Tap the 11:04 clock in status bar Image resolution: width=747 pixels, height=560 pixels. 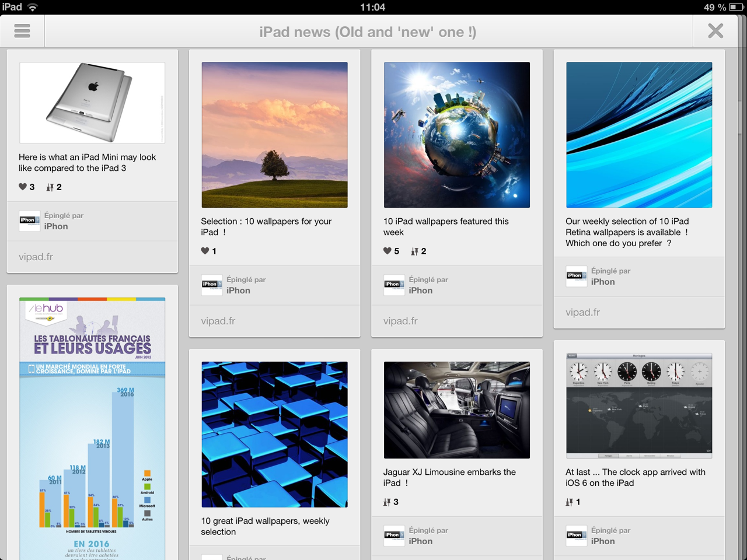(x=372, y=7)
